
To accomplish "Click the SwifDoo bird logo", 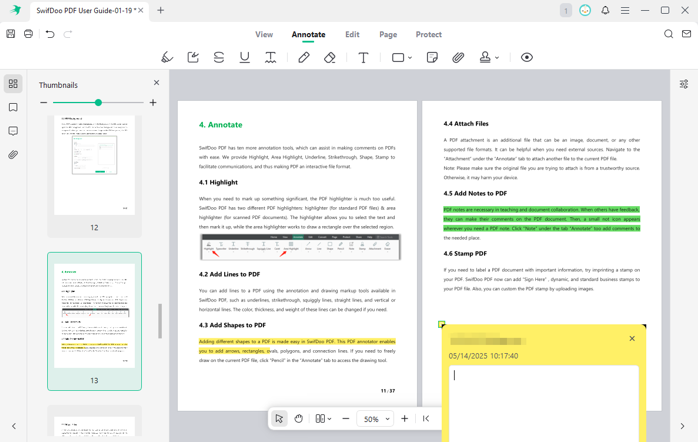I will click(x=16, y=10).
